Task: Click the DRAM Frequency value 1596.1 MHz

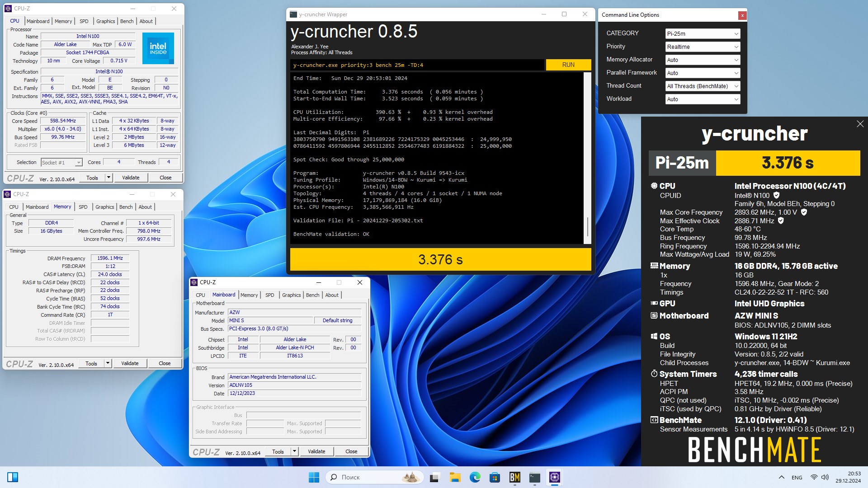Action: [x=110, y=258]
